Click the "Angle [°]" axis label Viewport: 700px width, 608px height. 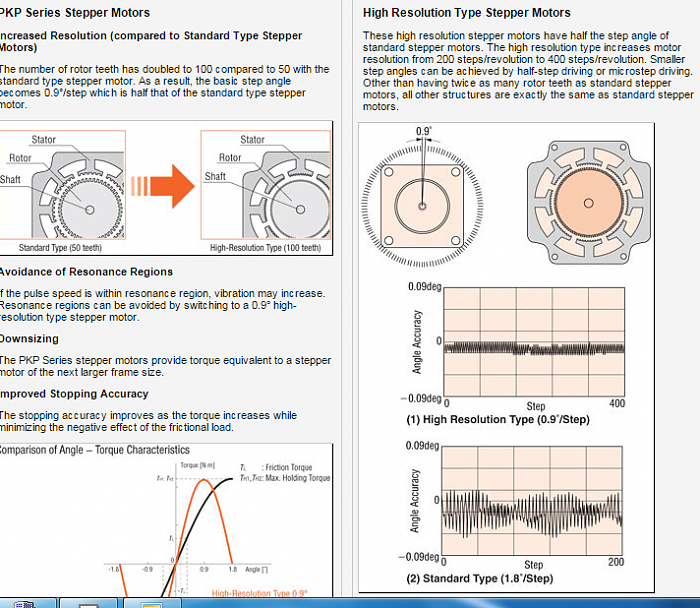tap(256, 570)
